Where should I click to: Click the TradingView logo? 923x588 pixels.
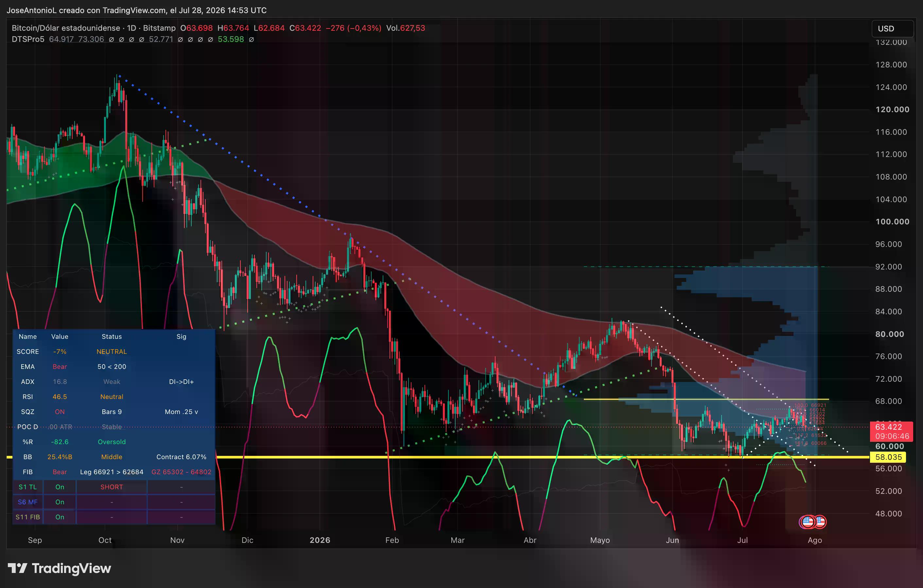coord(60,568)
